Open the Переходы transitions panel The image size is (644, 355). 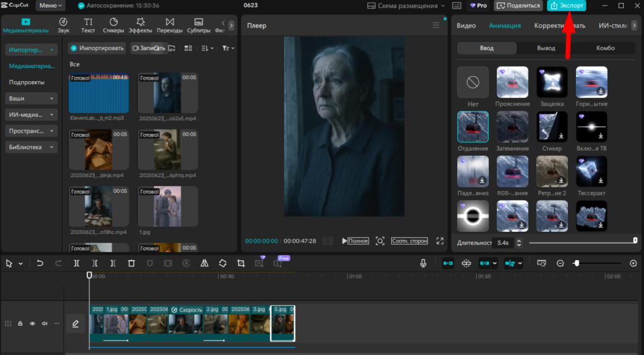pos(170,25)
